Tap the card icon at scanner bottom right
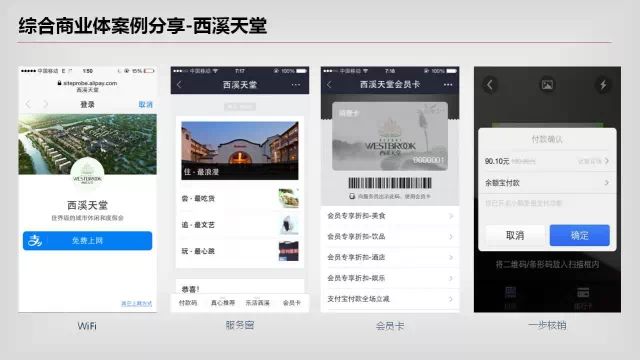Image resolution: width=640 pixels, height=360 pixels. (583, 292)
